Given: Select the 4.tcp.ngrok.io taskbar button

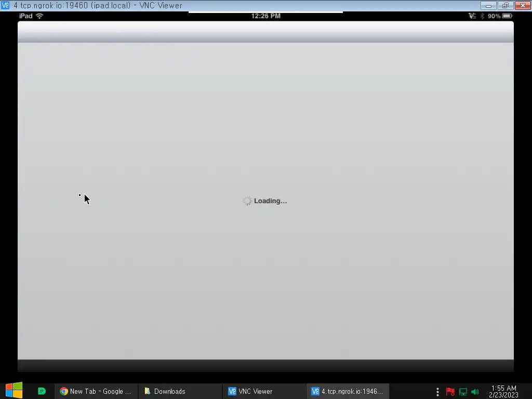Looking at the screenshot, I should point(348,391).
